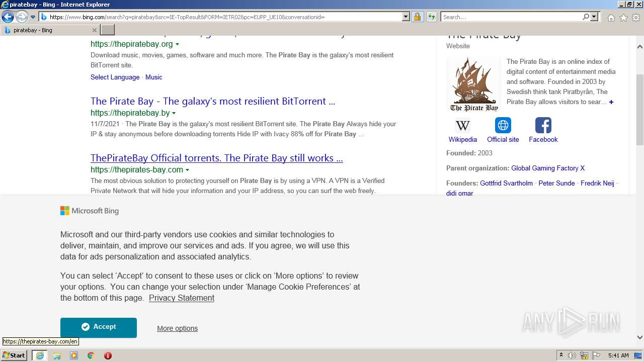Open Gottfrid Svartholm founder link
This screenshot has height=362, width=644.
[x=506, y=183]
